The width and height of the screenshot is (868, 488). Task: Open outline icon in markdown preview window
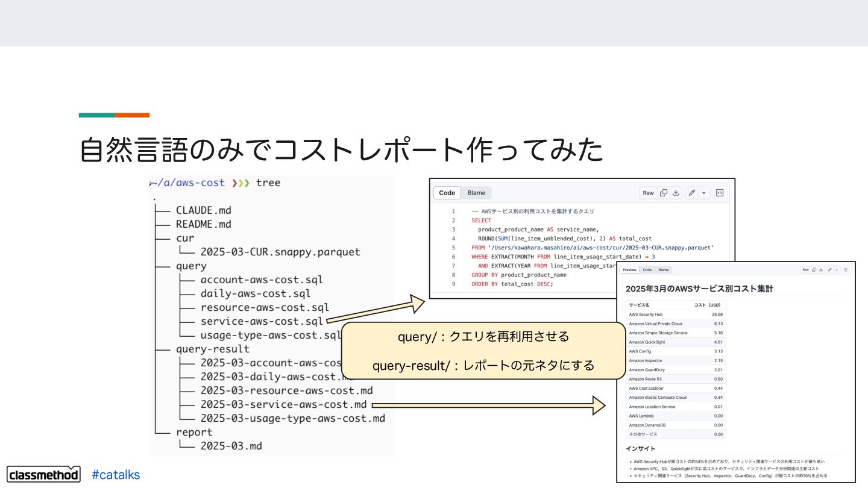[846, 270]
